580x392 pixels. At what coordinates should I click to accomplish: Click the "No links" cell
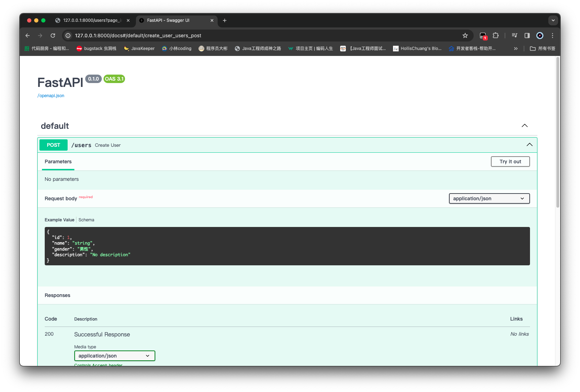[520, 334]
